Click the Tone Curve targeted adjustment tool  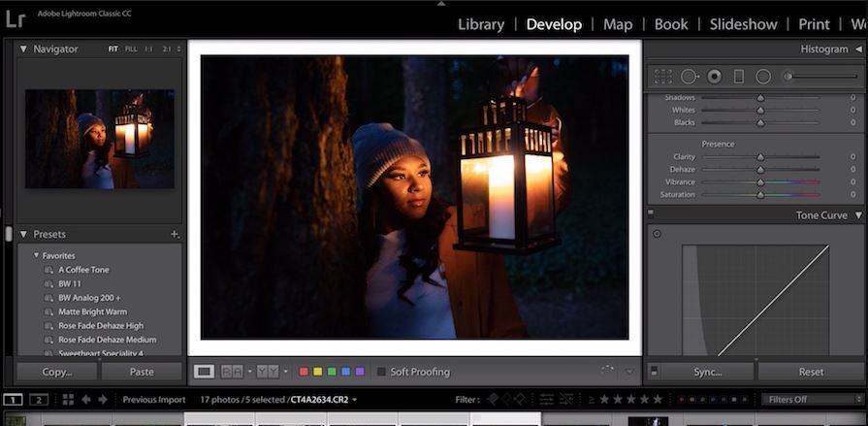[658, 234]
